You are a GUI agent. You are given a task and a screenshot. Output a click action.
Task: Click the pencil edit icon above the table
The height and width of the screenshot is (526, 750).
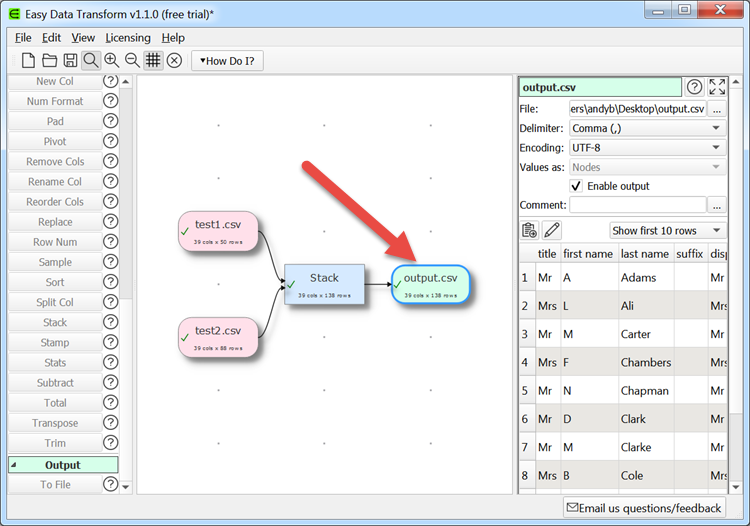point(551,231)
